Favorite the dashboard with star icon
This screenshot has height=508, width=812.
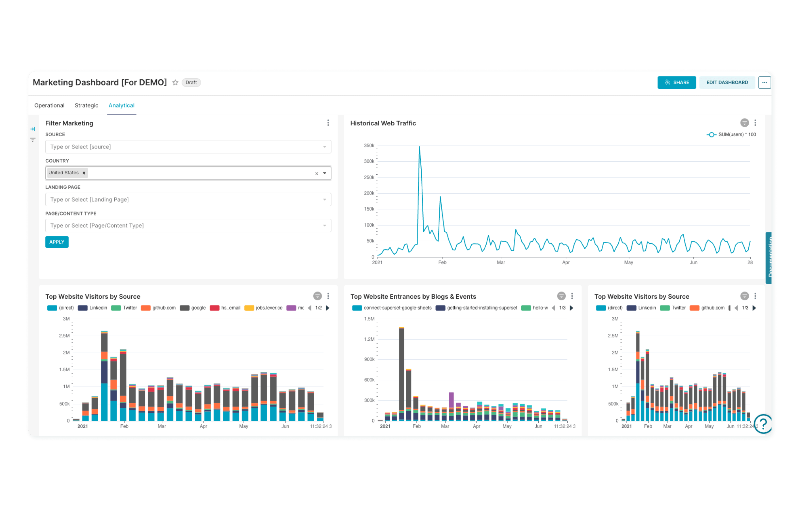click(175, 82)
